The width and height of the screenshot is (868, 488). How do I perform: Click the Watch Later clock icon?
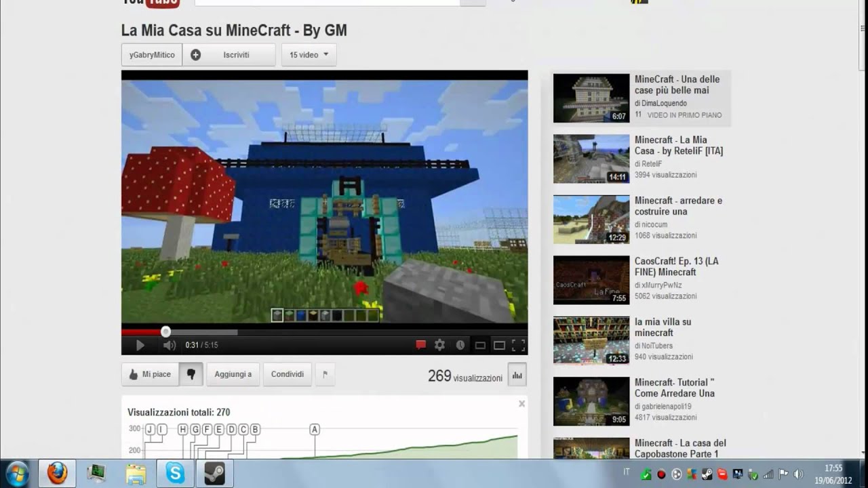pos(460,345)
